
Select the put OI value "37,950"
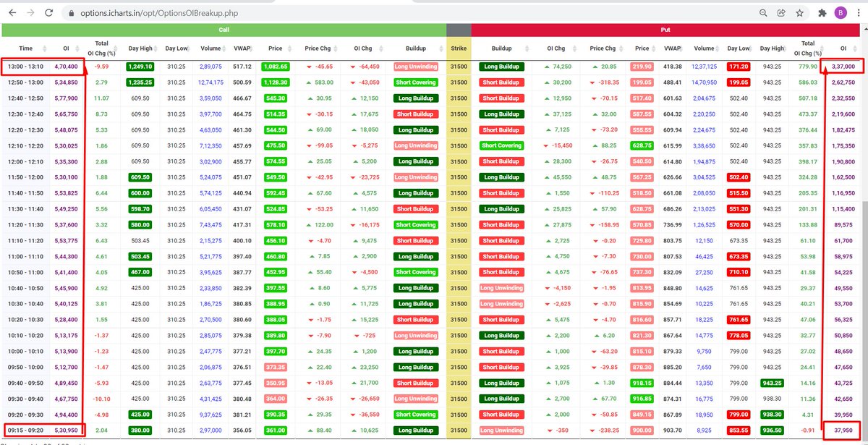click(845, 431)
